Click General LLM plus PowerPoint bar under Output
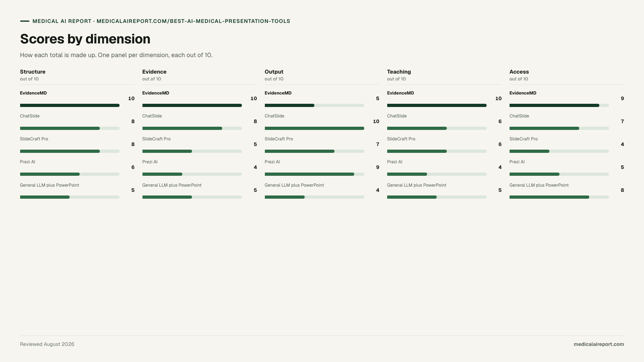 coord(314,197)
